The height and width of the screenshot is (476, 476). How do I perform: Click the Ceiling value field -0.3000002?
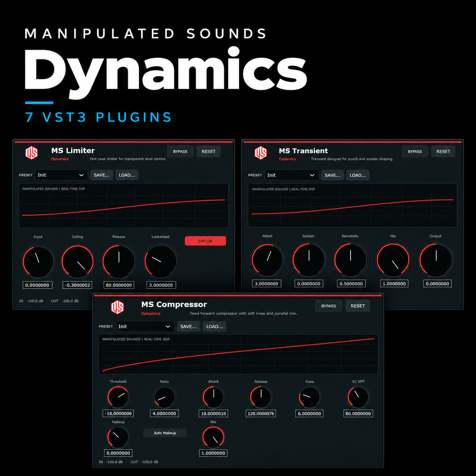(78, 285)
